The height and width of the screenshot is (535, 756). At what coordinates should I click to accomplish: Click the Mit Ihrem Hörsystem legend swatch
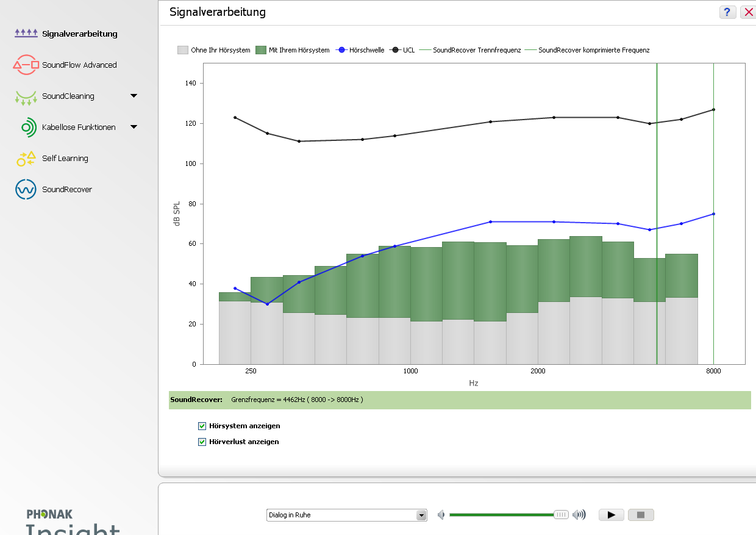pyautogui.click(x=261, y=50)
